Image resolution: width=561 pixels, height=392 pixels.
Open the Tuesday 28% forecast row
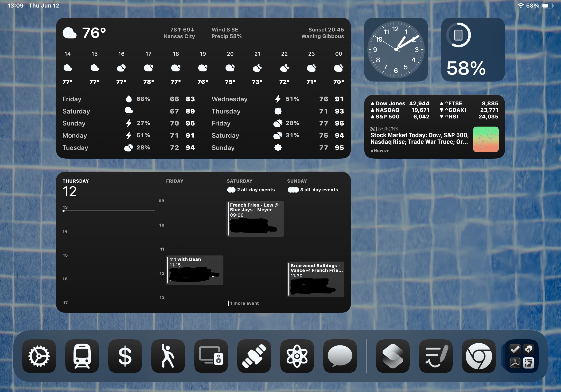(x=129, y=148)
